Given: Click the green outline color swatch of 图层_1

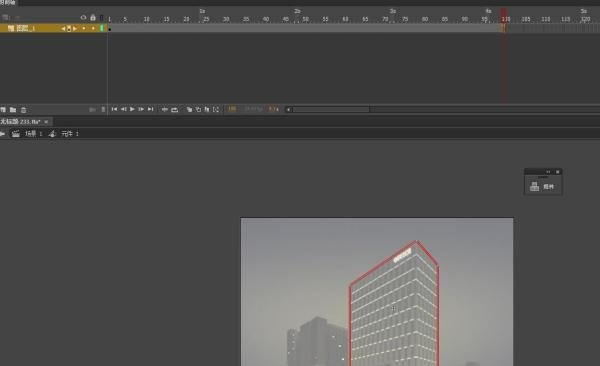Looking at the screenshot, I should (102, 28).
